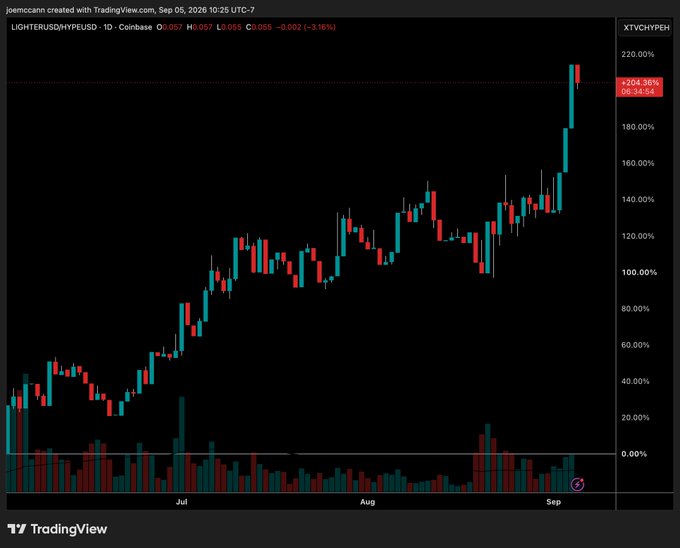Click the 60.00% axis value
This screenshot has width=680, height=548.
(635, 345)
